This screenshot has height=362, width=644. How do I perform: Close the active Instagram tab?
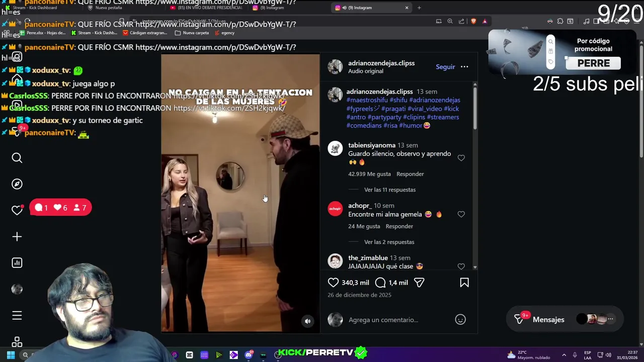(x=407, y=8)
